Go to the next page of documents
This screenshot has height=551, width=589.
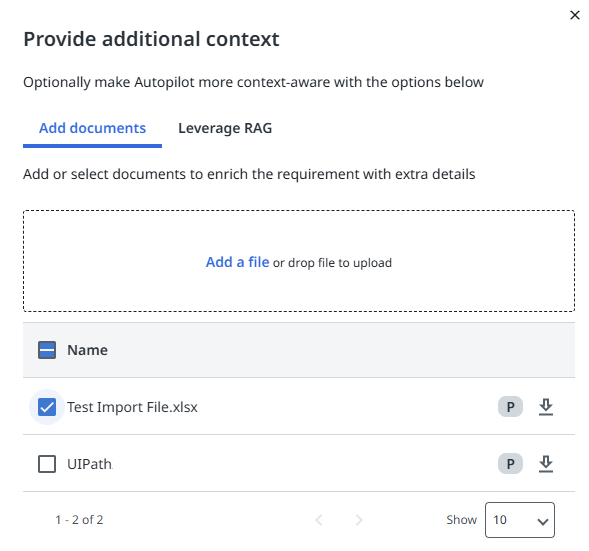pos(359,520)
